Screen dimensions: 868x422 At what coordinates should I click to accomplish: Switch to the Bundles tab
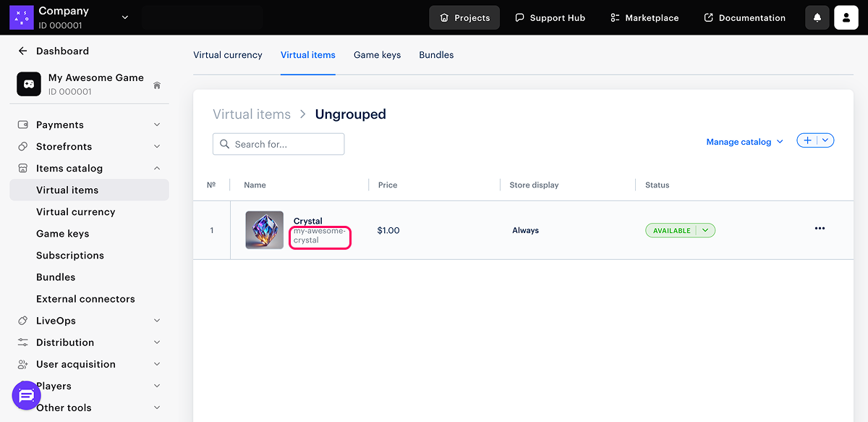pos(436,55)
